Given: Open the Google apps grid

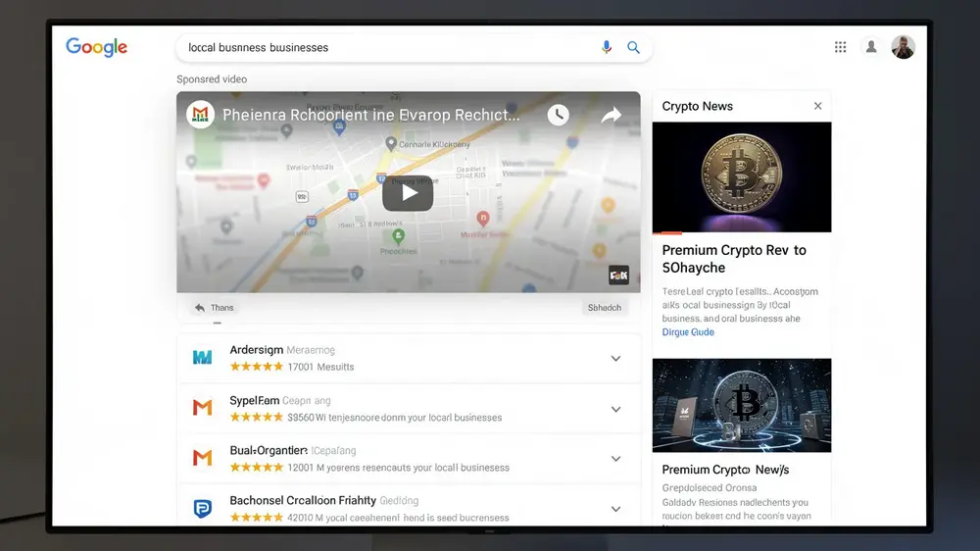Looking at the screenshot, I should pos(840,47).
